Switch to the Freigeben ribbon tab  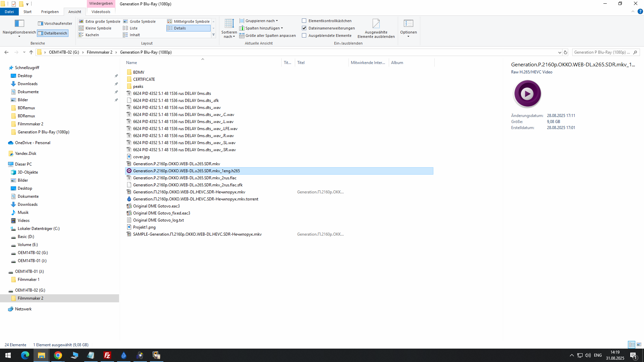[50, 12]
